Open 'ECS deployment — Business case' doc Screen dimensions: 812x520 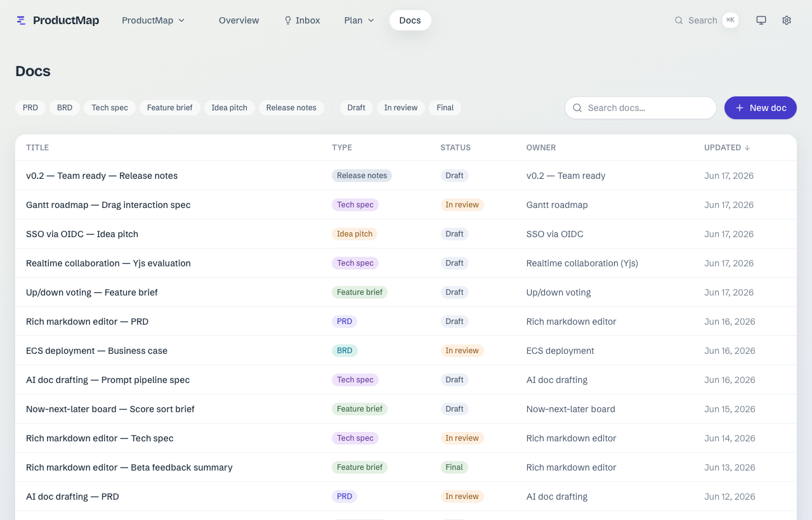(x=96, y=351)
